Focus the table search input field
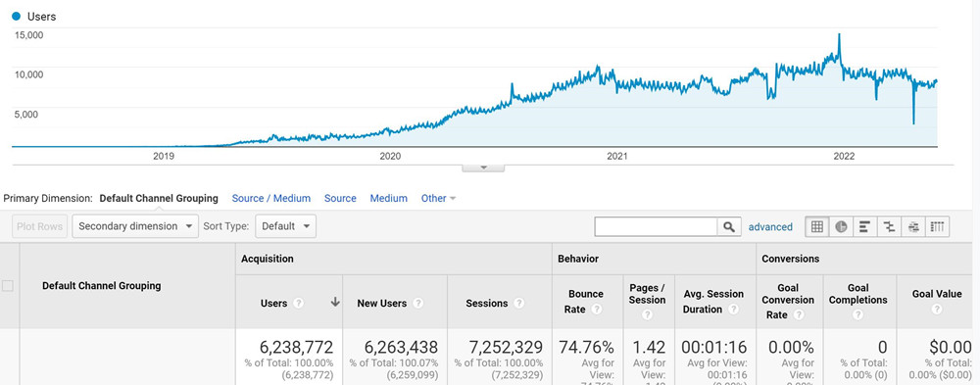The height and width of the screenshot is (385, 980). pos(656,227)
